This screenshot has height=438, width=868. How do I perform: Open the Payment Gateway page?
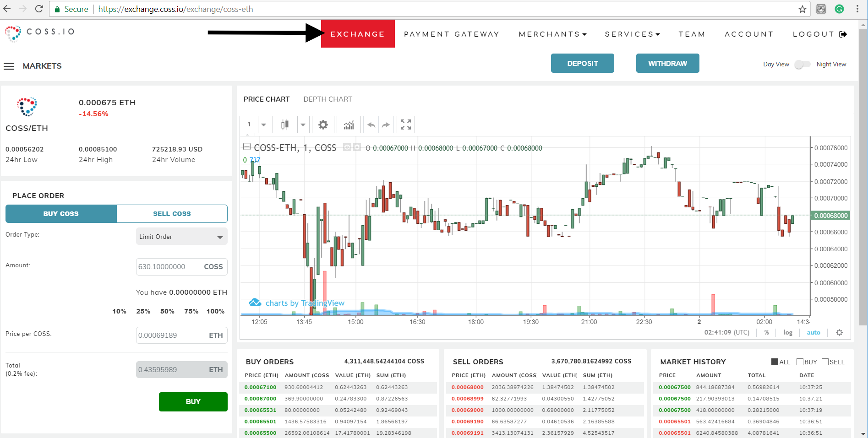coord(452,34)
